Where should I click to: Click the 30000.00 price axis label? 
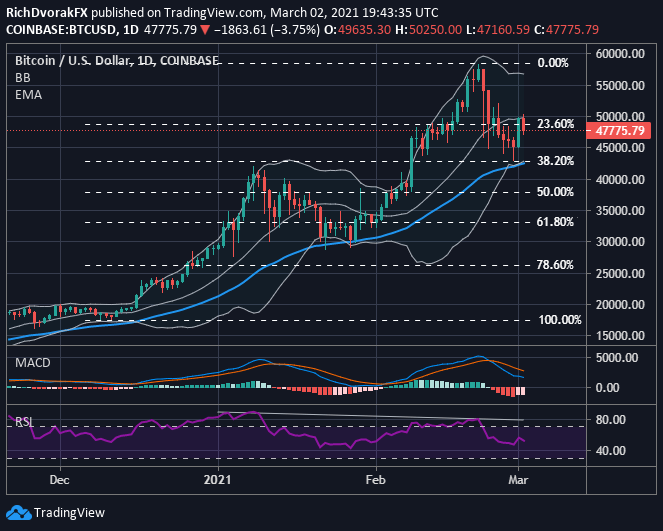pyautogui.click(x=620, y=241)
